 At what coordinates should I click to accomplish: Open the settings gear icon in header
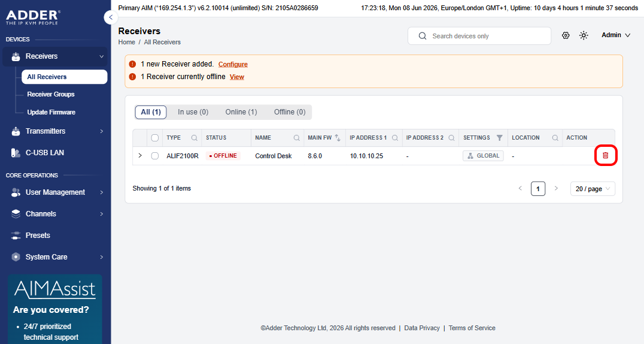click(566, 35)
